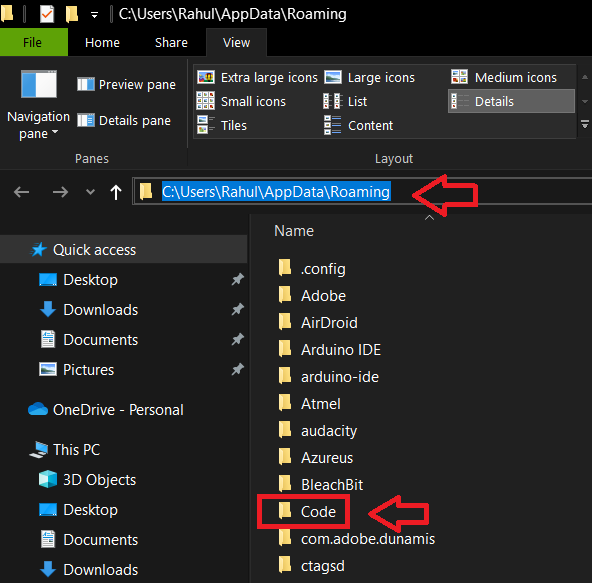The width and height of the screenshot is (592, 583).
Task: Choose Extra large icons layout
Action: click(x=257, y=77)
